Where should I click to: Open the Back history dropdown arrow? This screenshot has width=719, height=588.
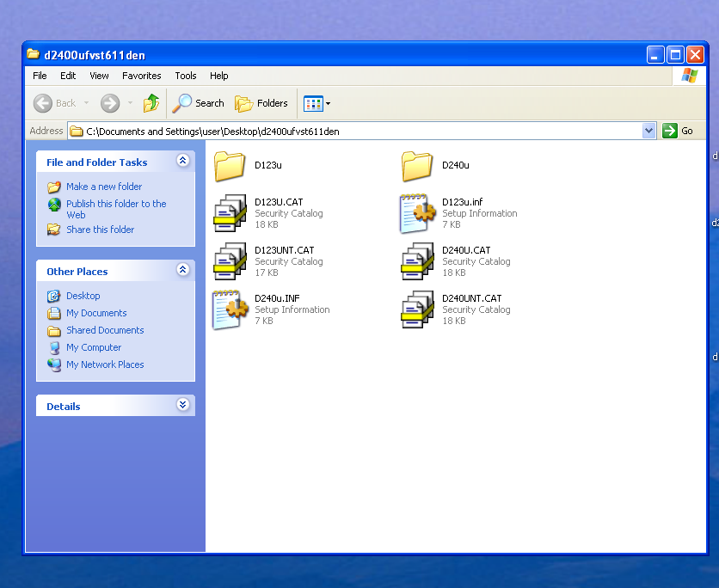pos(86,103)
